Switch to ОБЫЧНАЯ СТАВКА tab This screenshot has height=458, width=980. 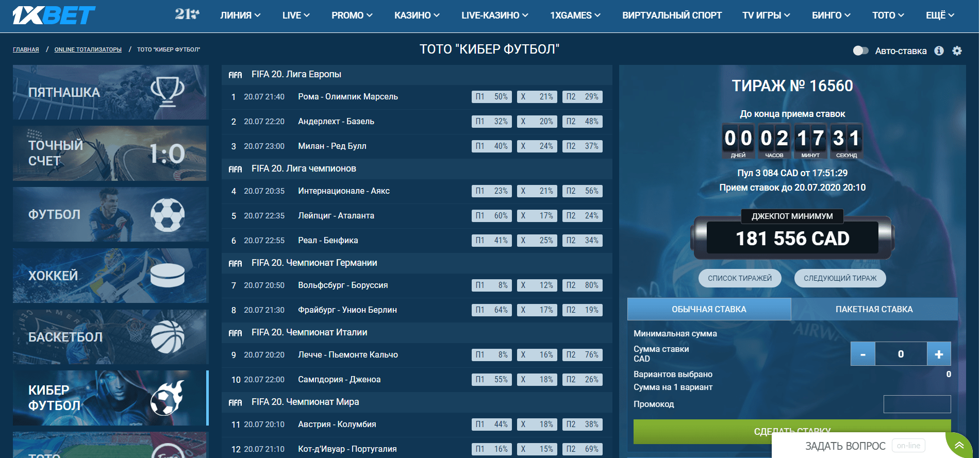click(x=709, y=309)
